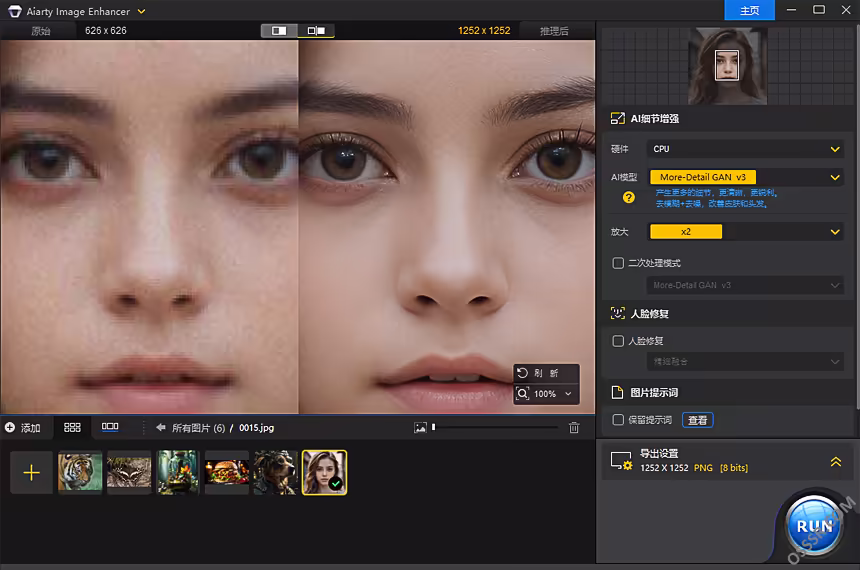Open the 放大 x2 scale dropdown
860x570 pixels.
tap(745, 232)
